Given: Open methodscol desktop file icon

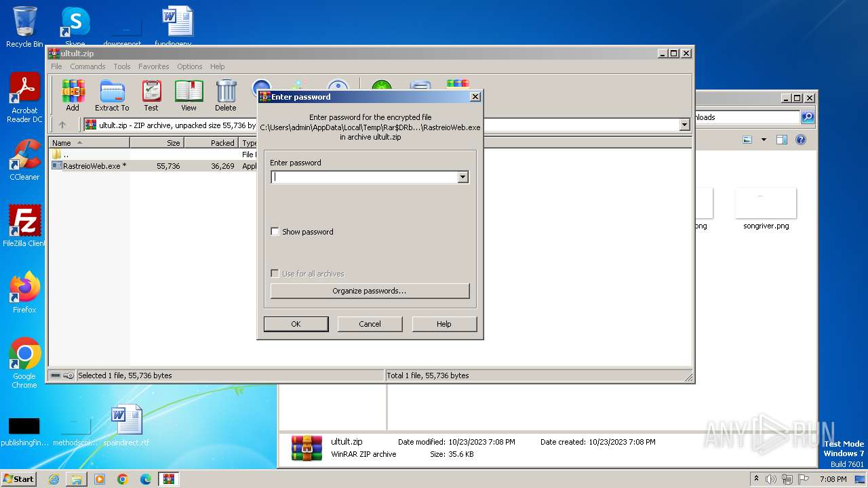Looking at the screenshot, I should [x=75, y=432].
